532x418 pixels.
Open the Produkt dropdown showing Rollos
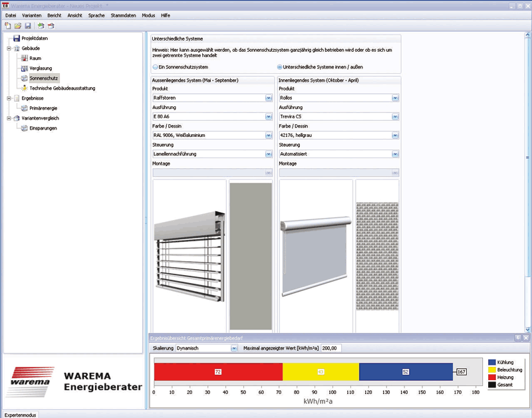[395, 98]
